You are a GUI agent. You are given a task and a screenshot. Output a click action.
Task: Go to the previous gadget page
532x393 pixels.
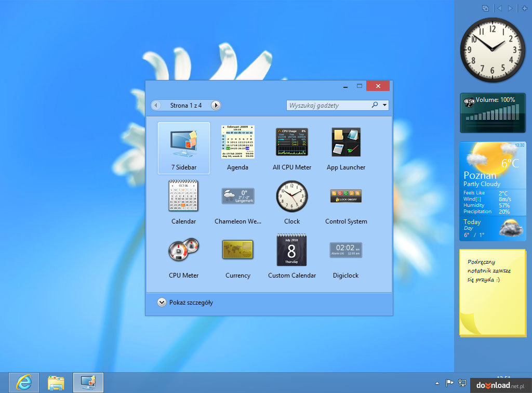156,106
